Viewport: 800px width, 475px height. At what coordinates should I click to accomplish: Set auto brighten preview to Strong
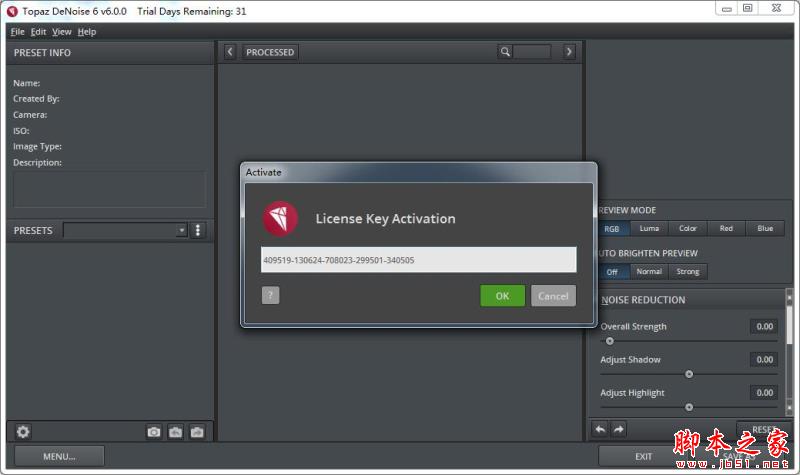[x=688, y=272]
